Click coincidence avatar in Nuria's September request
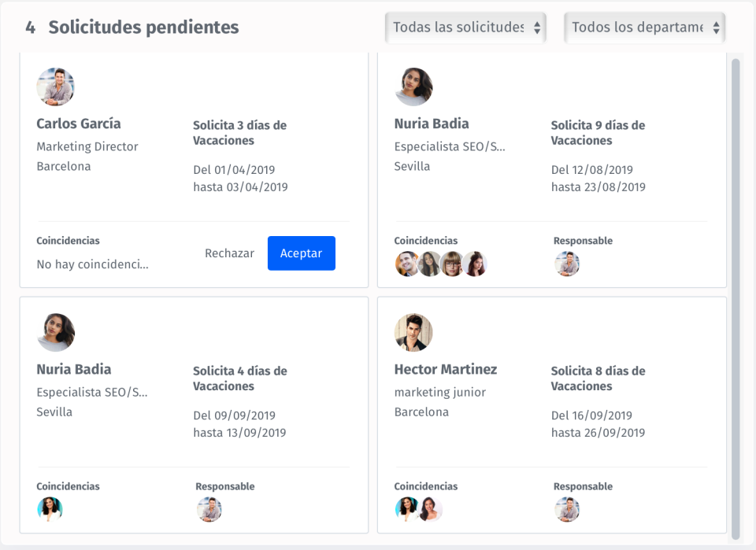Image resolution: width=756 pixels, height=550 pixels. tap(50, 510)
